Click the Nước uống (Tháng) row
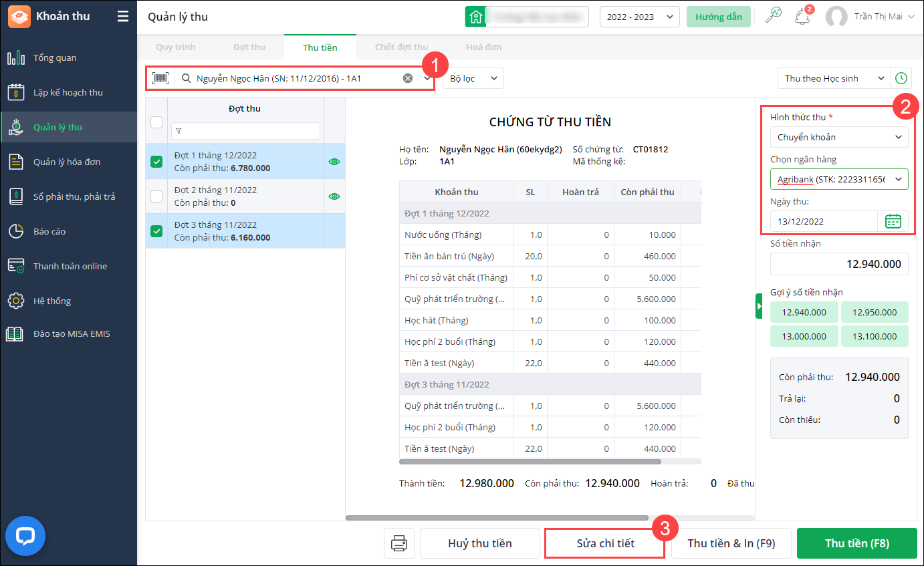Viewport: 924px width, 566px height. pos(550,235)
